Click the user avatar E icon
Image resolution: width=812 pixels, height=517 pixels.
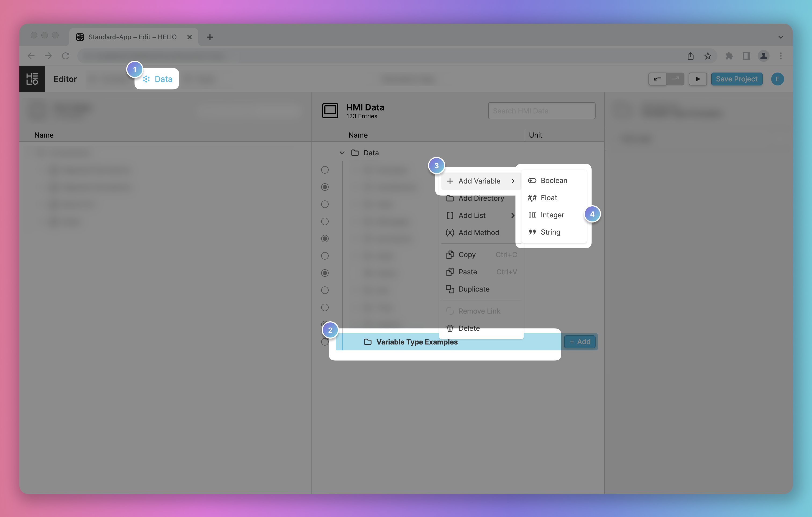777,79
